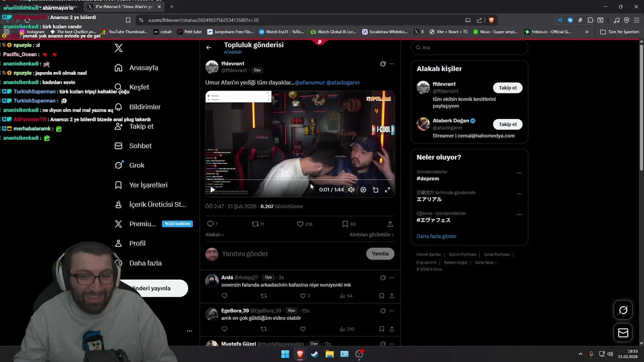Open File Explorer from the taskbar
The height and width of the screenshot is (362, 644).
330,354
